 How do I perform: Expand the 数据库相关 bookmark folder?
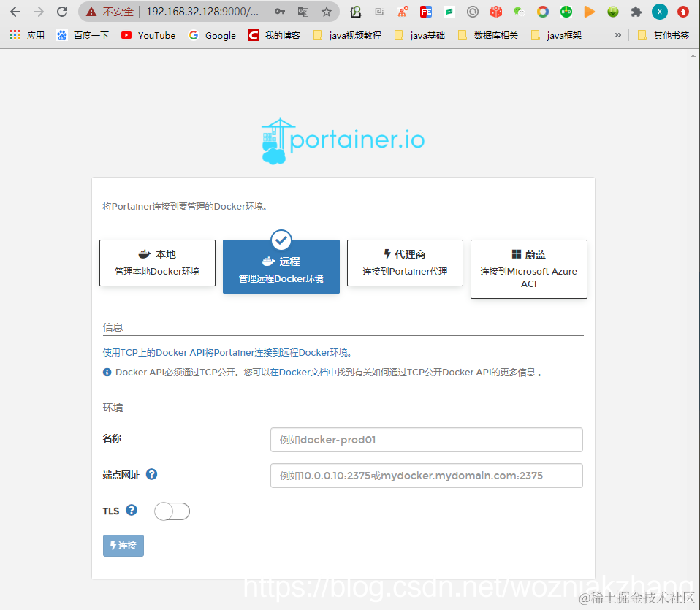click(488, 35)
